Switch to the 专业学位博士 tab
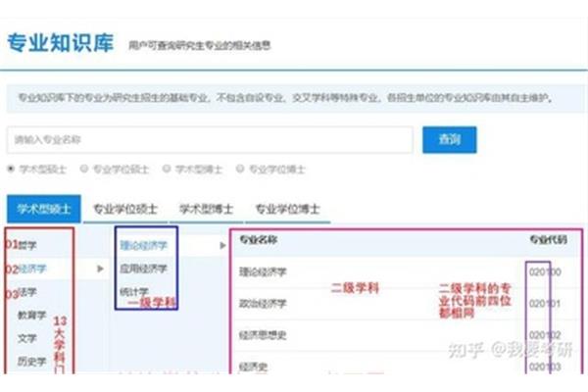This screenshot has width=588, height=392. coord(287,209)
